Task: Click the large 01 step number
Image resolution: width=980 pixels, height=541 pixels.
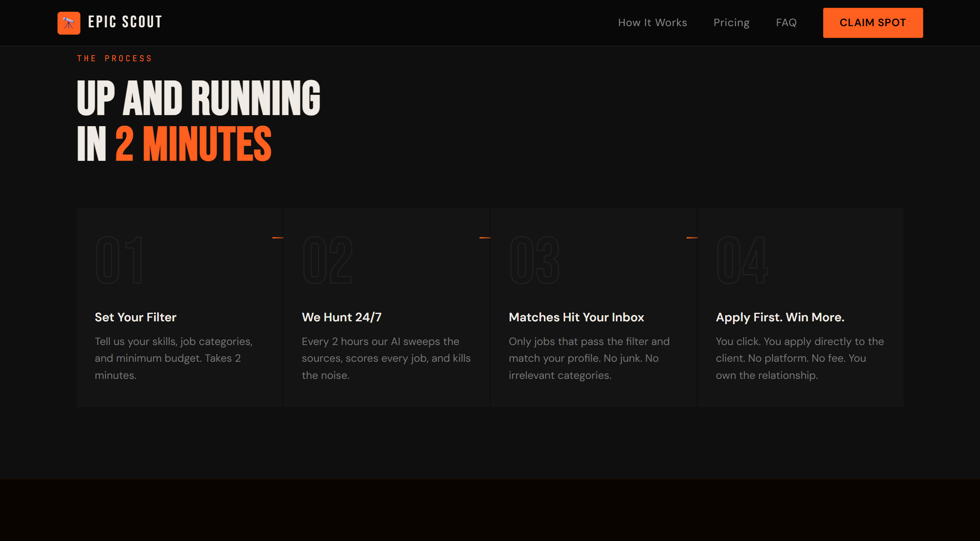Action: point(119,260)
